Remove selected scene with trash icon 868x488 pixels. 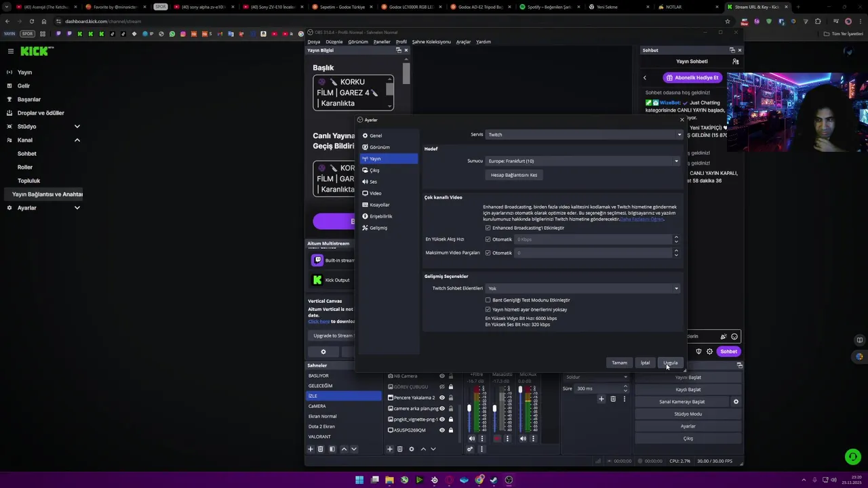point(321,449)
